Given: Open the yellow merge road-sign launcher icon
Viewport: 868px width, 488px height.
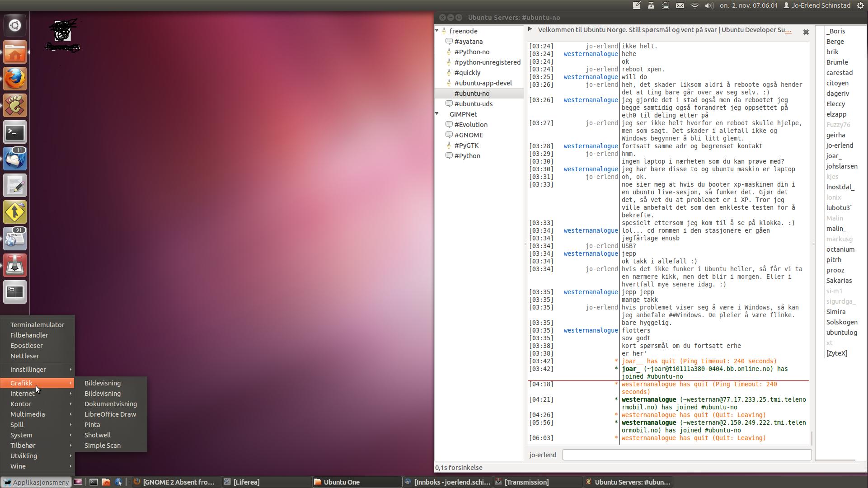Looking at the screenshot, I should 15,212.
